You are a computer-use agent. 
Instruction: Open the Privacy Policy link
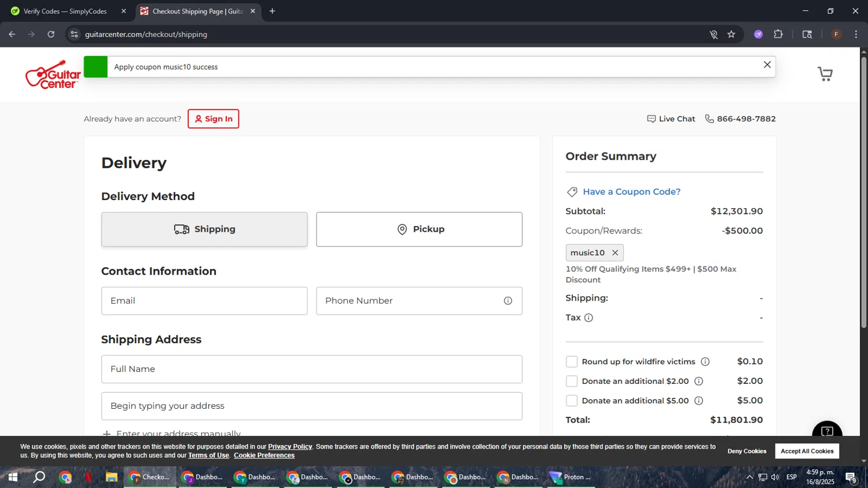tap(290, 447)
